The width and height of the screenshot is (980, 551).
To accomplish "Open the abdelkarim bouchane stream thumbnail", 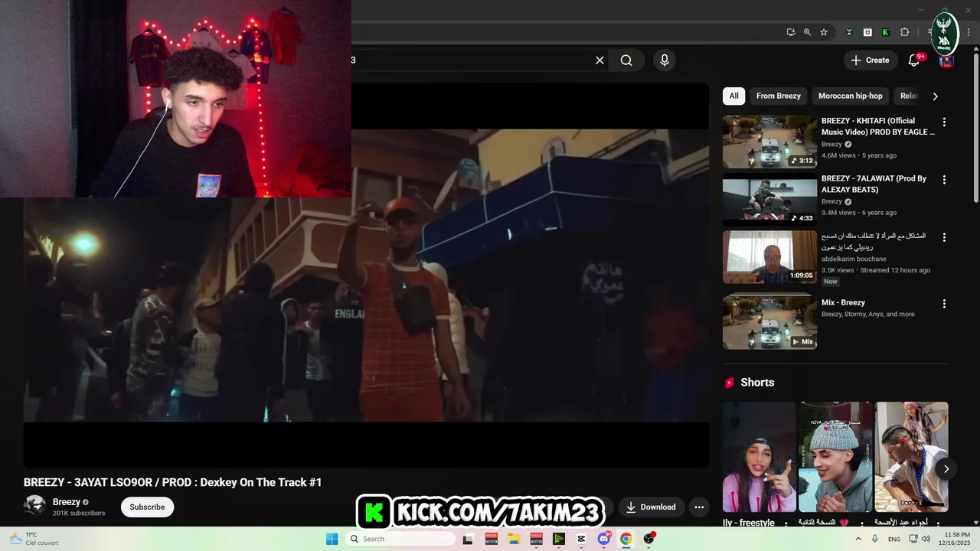I will point(769,257).
